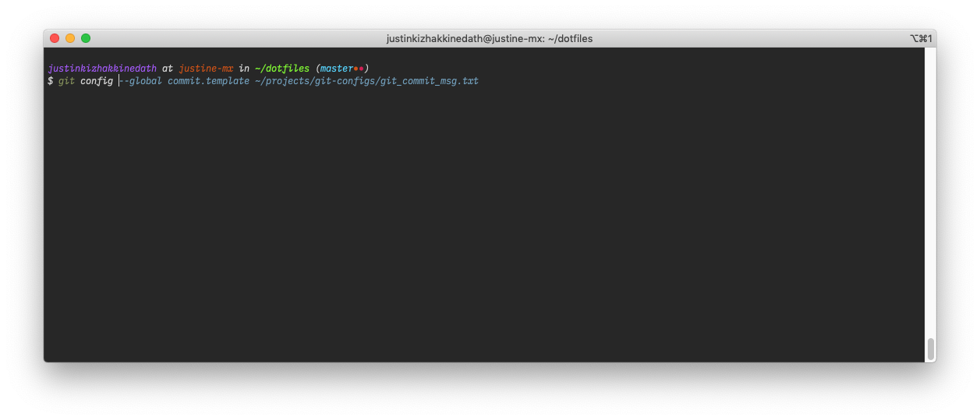Click the $ prompt symbol
This screenshot has width=980, height=420.
[50, 81]
